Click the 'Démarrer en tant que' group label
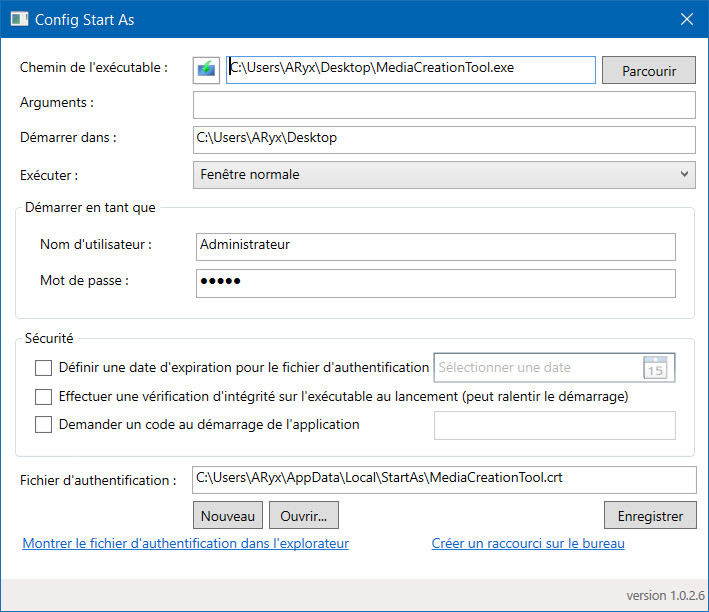The height and width of the screenshot is (612, 709). 90,208
